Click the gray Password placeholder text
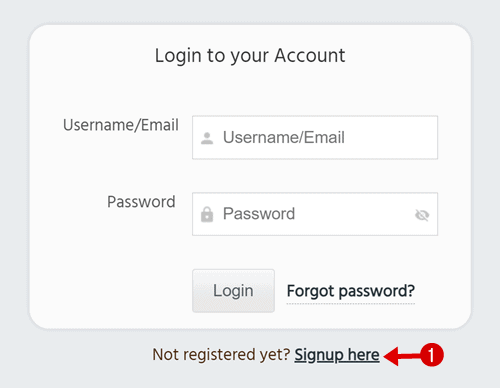The width and height of the screenshot is (500, 388). pos(259,214)
